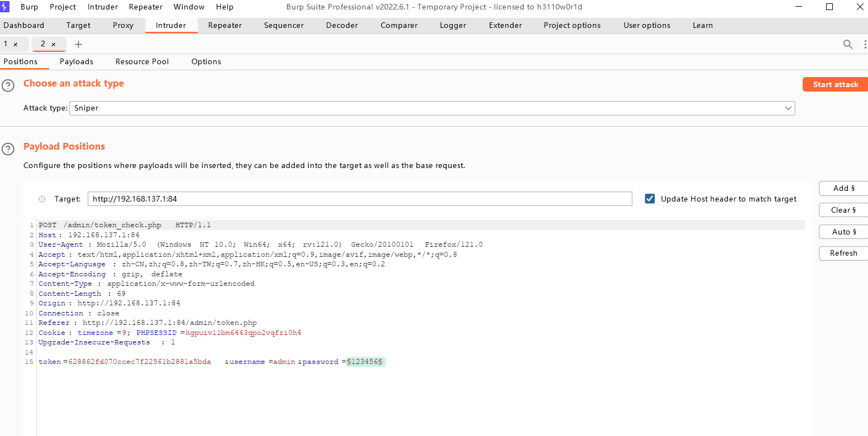
Task: Open the Attack type Sniper dropdown
Action: [x=433, y=108]
